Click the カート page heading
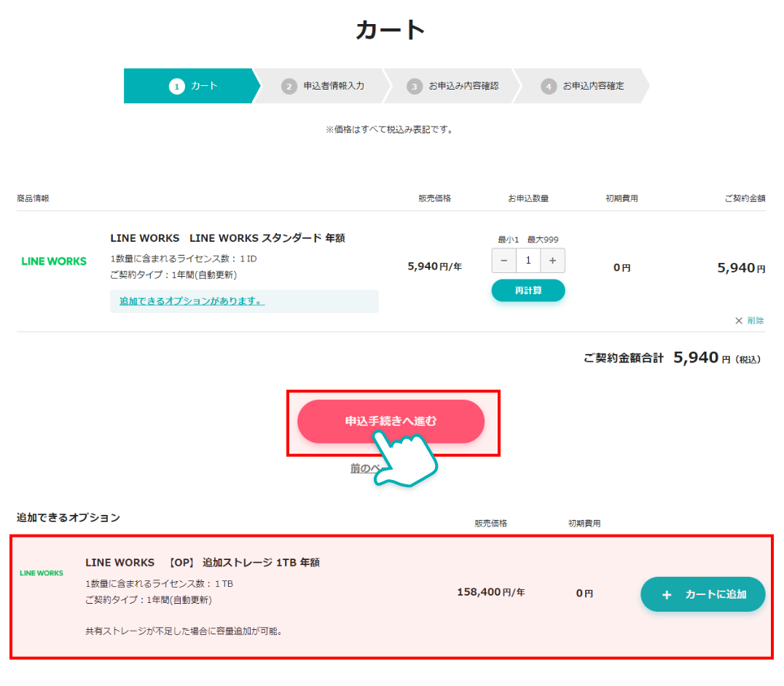Viewport: 784px width, 686px height. [391, 30]
